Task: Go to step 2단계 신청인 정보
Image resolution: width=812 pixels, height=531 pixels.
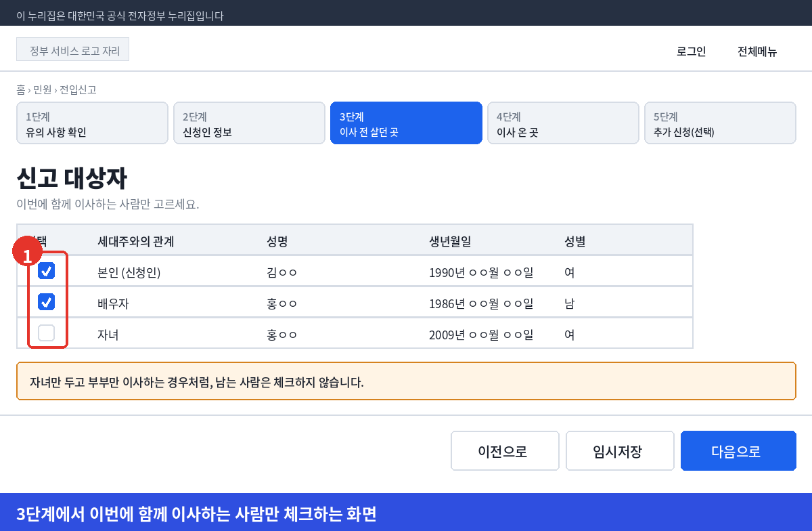Action: [x=249, y=123]
